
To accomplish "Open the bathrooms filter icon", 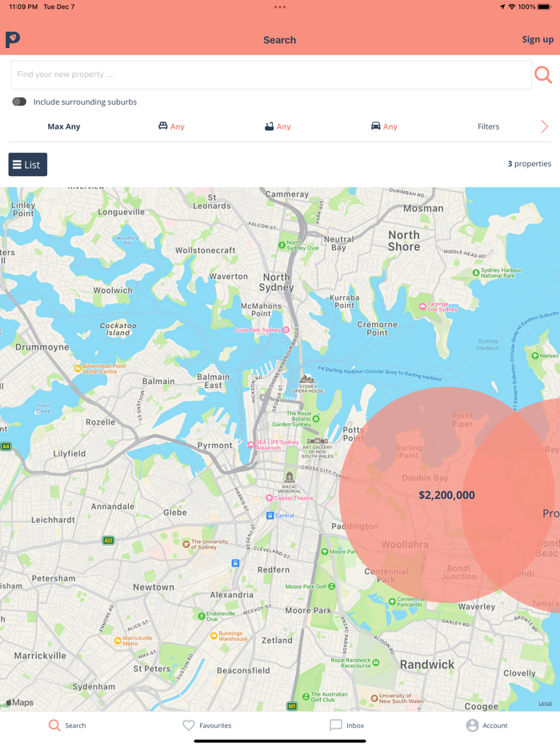I will (x=270, y=126).
